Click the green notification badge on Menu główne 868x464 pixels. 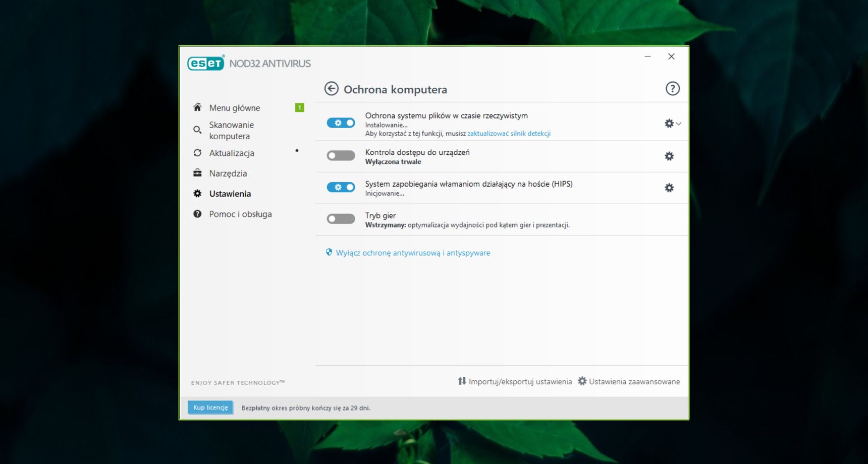[299, 107]
